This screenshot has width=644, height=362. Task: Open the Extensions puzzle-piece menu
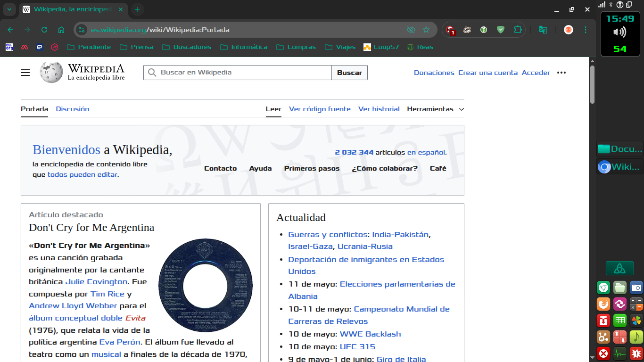click(518, 30)
